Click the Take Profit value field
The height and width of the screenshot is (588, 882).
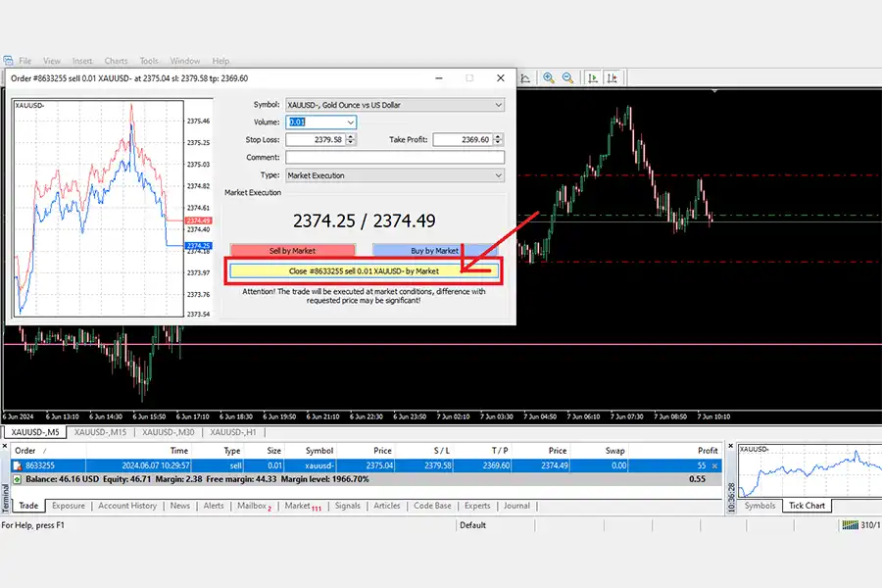click(463, 139)
